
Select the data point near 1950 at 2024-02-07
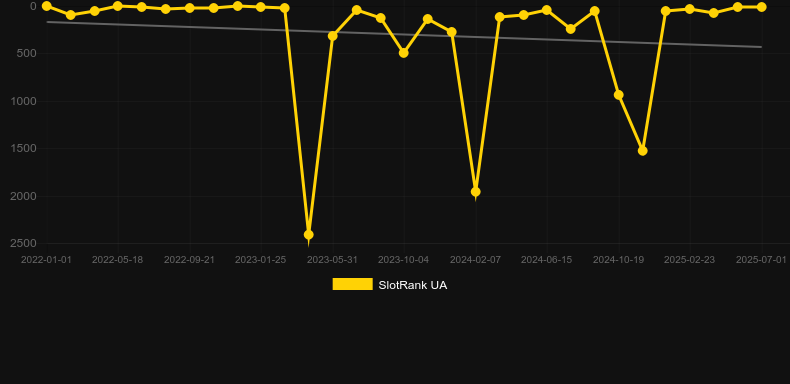475,192
